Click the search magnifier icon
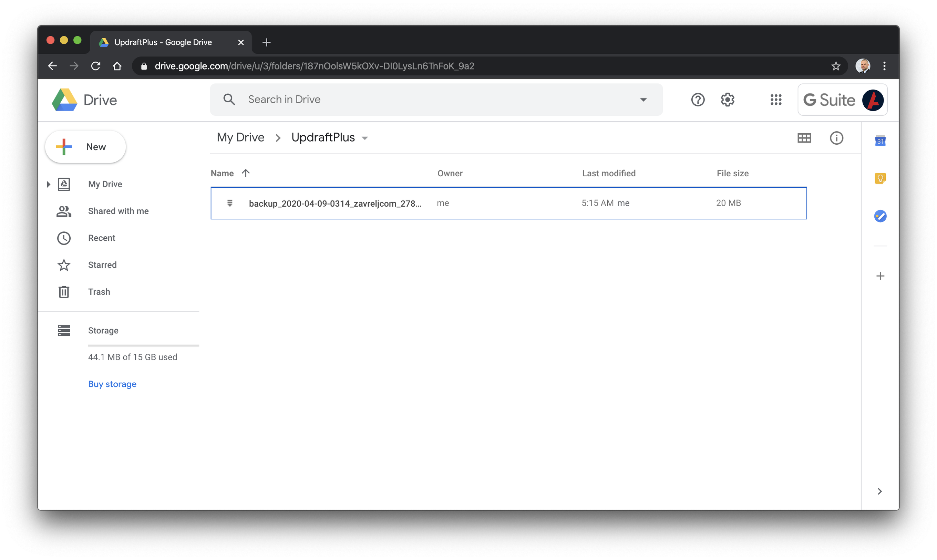937x560 pixels. tap(229, 100)
